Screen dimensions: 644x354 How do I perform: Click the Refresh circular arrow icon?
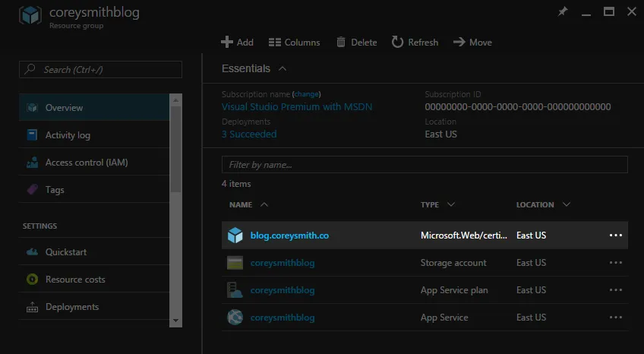[x=397, y=42]
